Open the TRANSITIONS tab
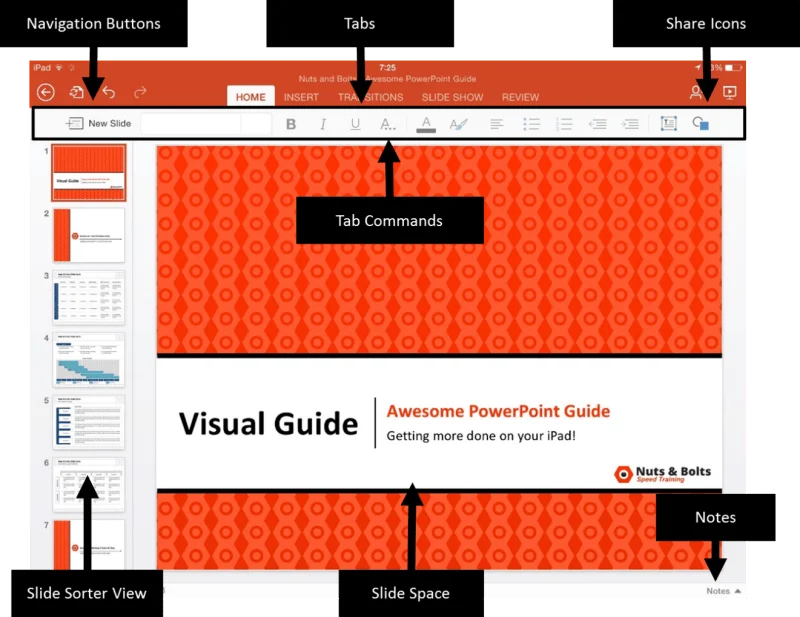Screen dimensions: 800x617 pos(370,97)
